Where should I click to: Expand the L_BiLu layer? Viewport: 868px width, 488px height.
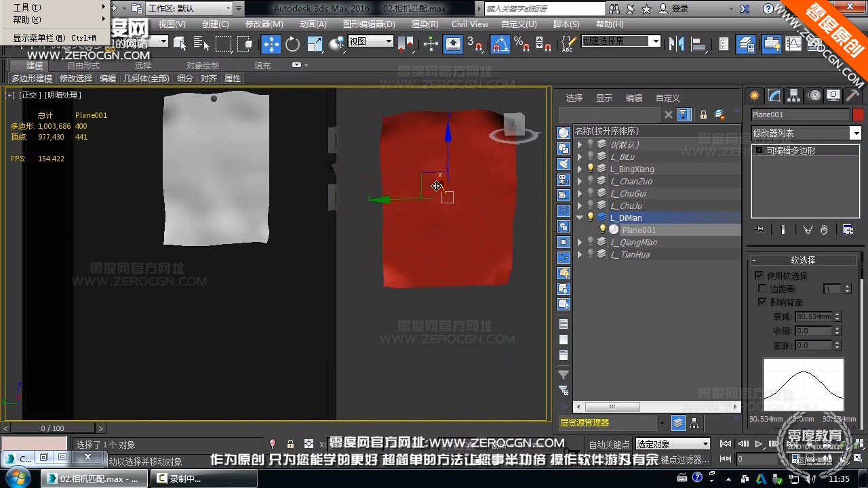[x=580, y=157]
